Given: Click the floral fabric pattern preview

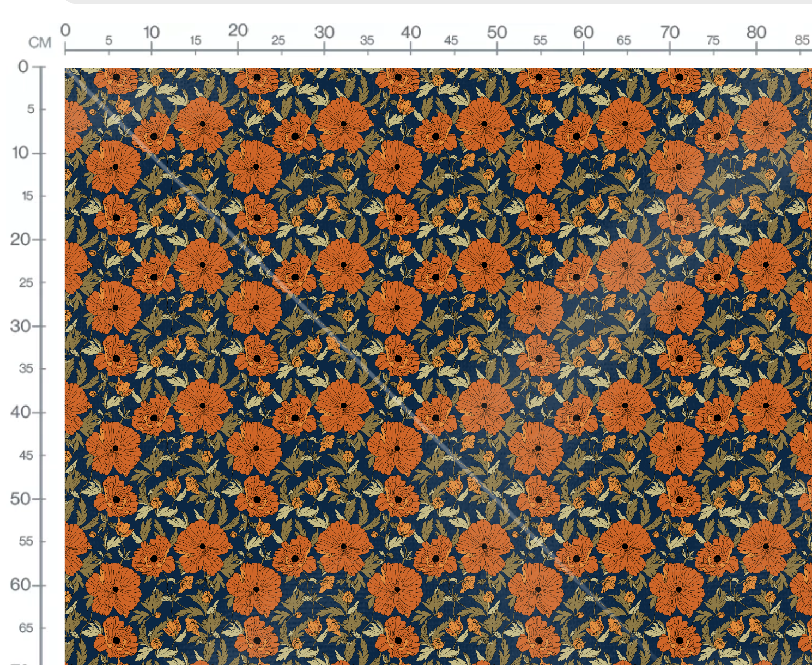Looking at the screenshot, I should tap(438, 366).
